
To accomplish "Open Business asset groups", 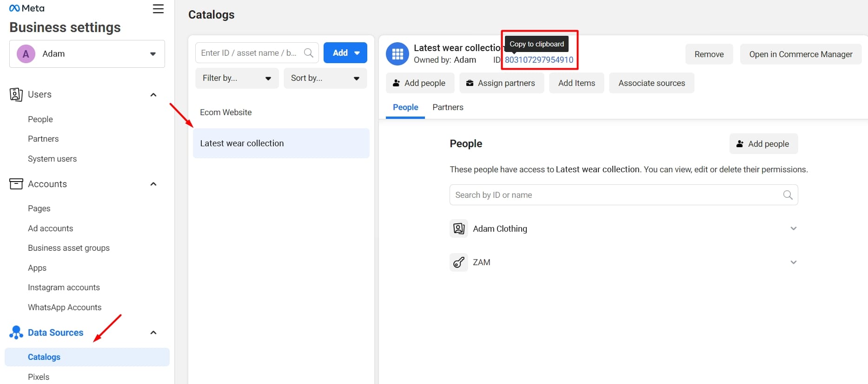I will pos(69,248).
